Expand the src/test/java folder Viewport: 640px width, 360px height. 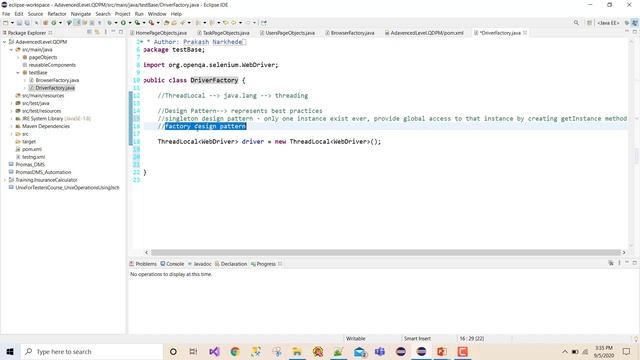coord(11,103)
